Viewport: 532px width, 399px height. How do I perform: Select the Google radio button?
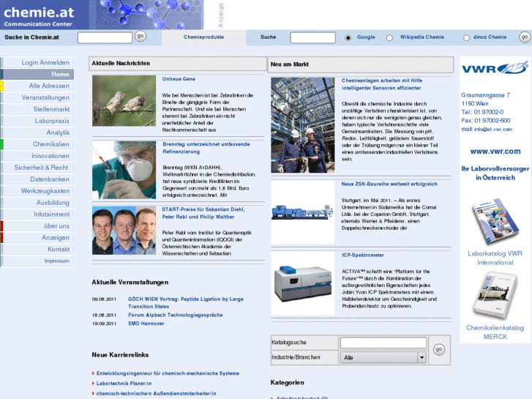(x=348, y=37)
